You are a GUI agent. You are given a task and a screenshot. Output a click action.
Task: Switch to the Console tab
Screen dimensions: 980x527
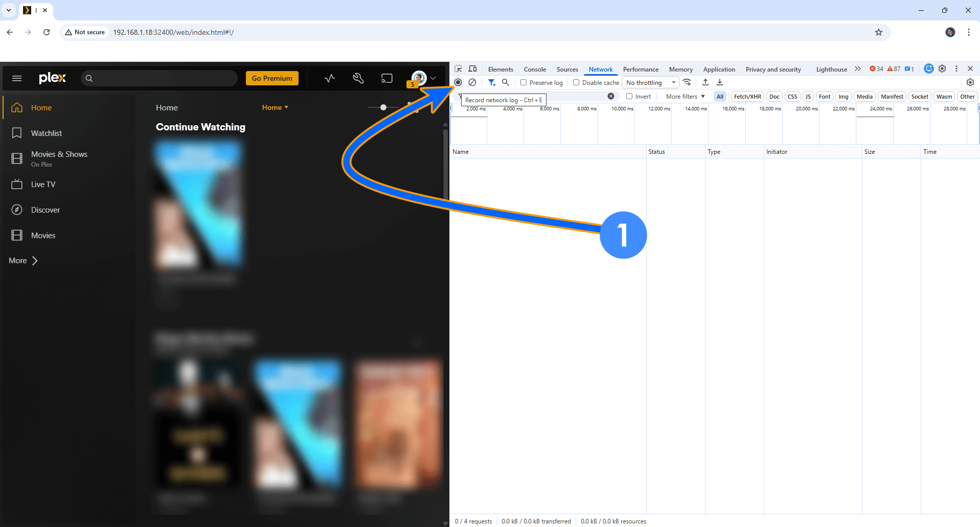(535, 69)
